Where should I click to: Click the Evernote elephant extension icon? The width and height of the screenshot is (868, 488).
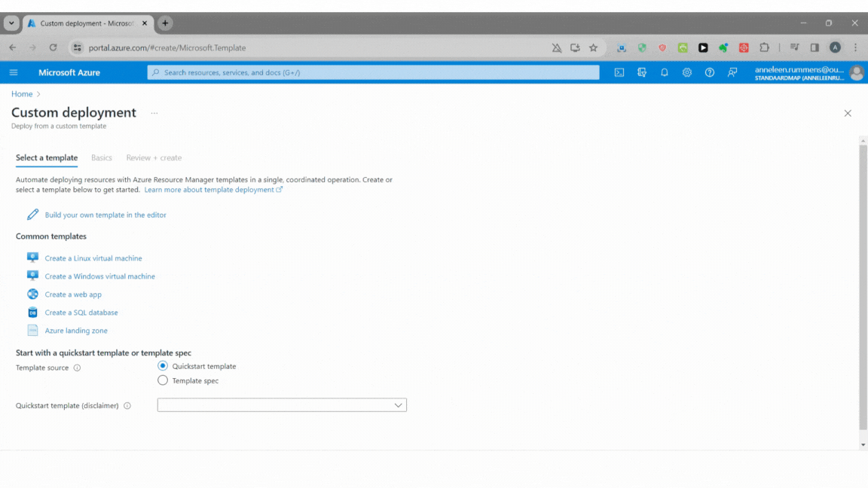[723, 48]
